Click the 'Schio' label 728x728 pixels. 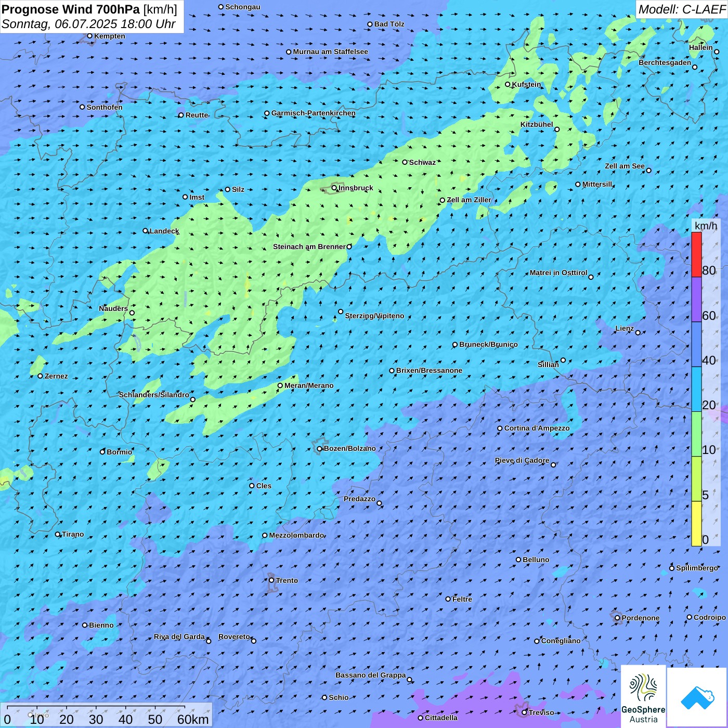click(x=339, y=697)
